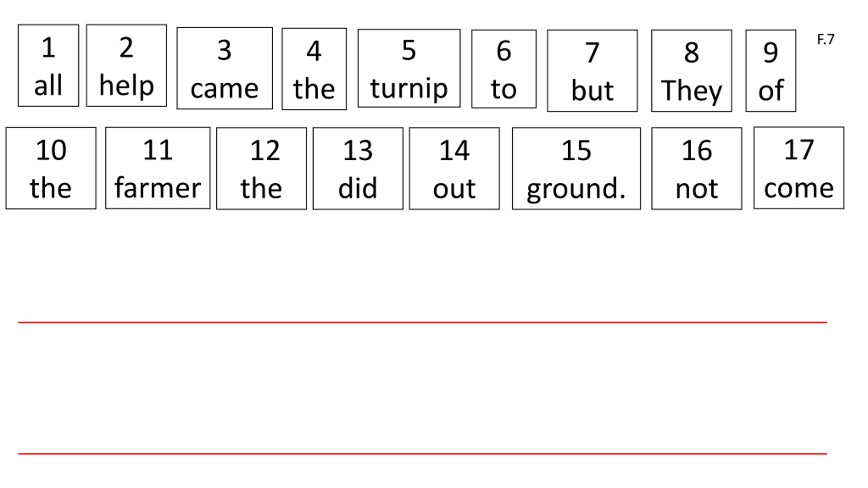This screenshot has width=868, height=488.
Task: Click the second red writing line
Action: pos(422,453)
